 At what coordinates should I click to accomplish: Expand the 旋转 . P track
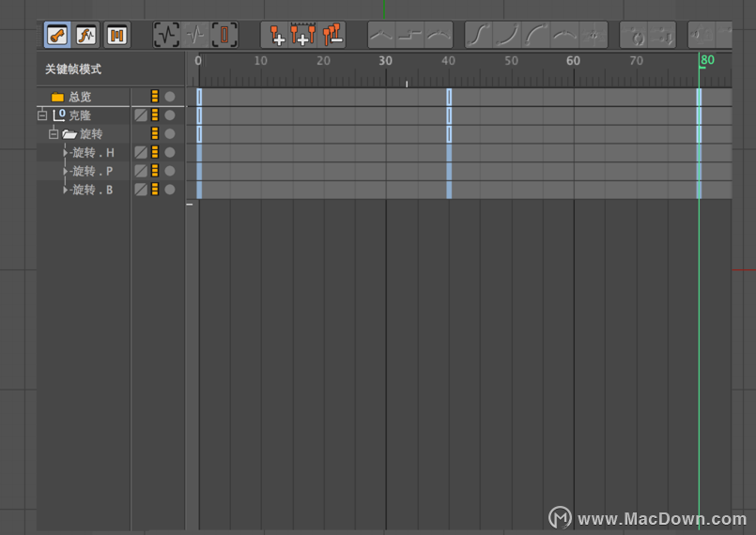coord(66,171)
